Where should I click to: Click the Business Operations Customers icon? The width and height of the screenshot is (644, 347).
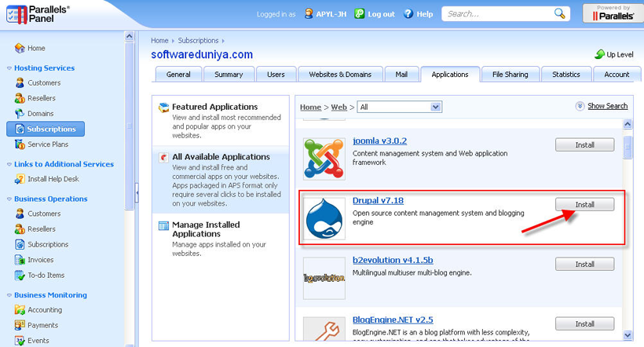(x=20, y=214)
